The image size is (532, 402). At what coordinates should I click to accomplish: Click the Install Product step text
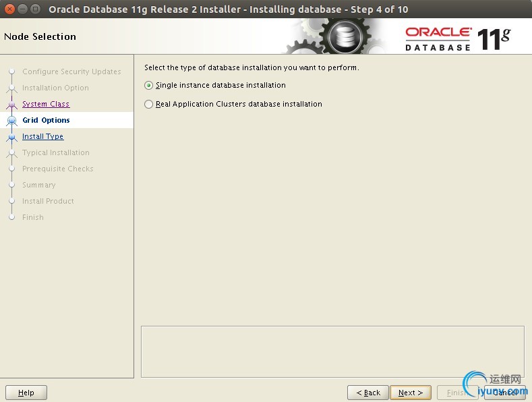coord(48,201)
